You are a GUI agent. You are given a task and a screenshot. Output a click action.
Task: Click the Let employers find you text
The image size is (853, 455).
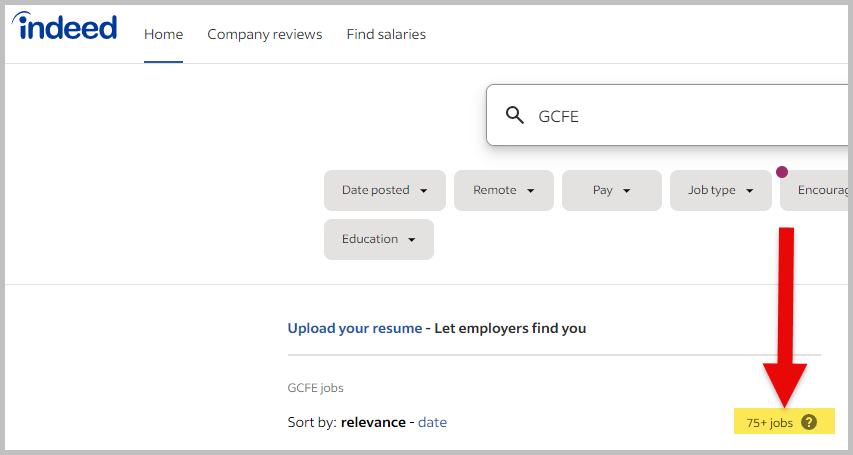tap(510, 328)
